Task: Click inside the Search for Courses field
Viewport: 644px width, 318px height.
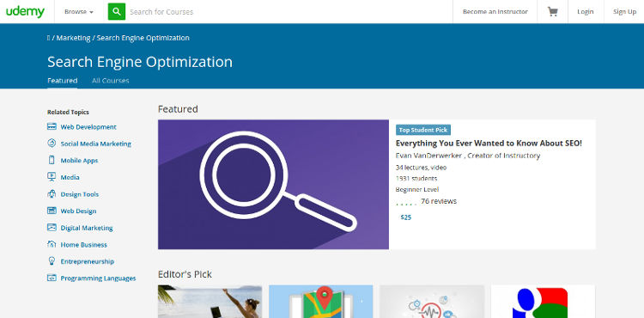Action: point(289,12)
